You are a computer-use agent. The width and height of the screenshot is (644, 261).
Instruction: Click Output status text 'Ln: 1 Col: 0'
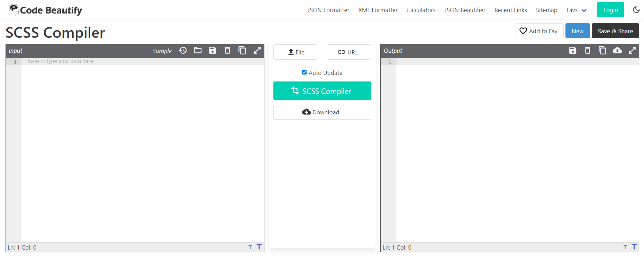(397, 247)
